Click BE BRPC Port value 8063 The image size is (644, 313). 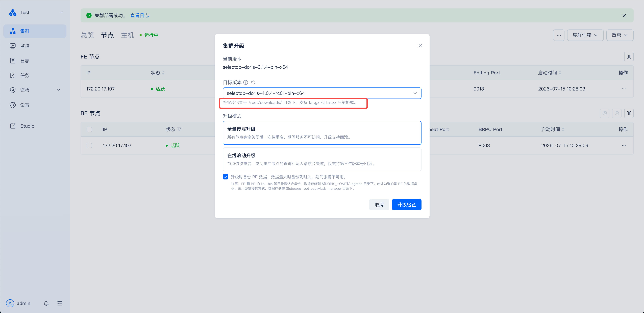484,145
